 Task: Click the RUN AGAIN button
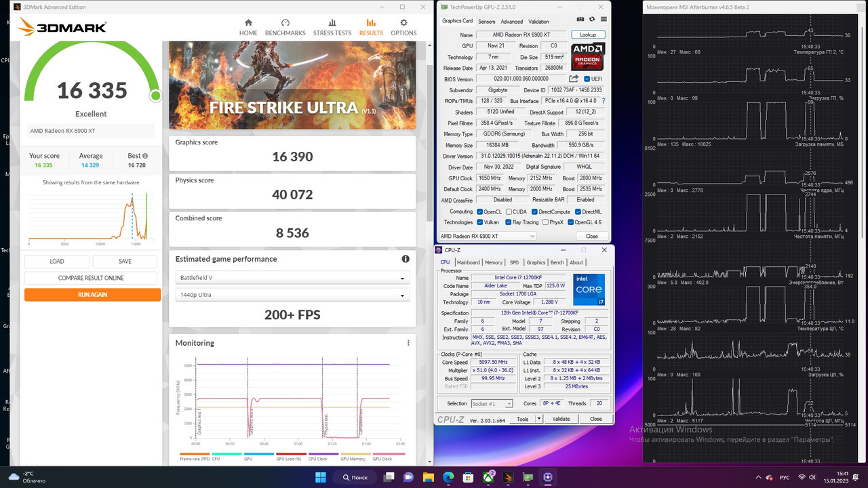coord(92,295)
